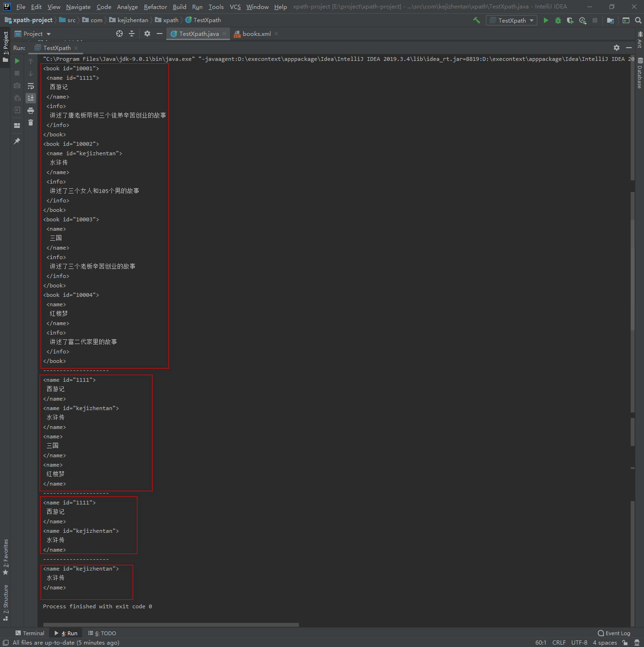Screen dimensions: 644x647
Task: Open the Database side panel
Action: 640,73
